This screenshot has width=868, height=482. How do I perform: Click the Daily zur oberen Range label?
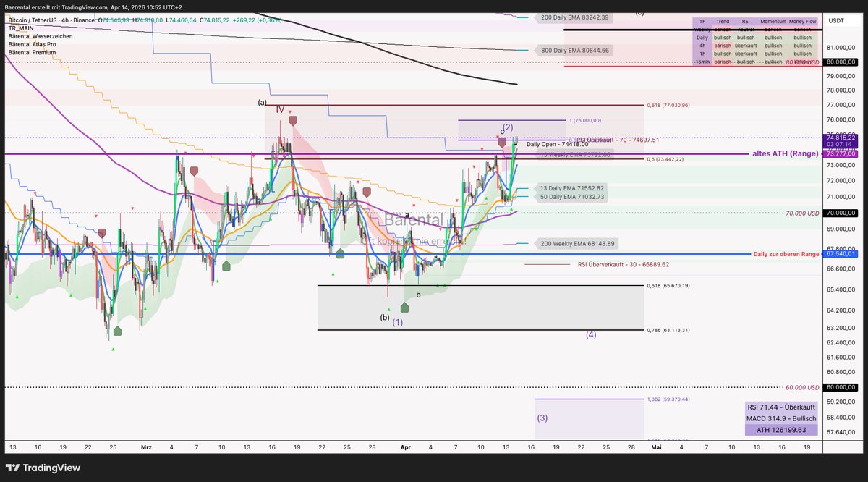coord(786,254)
